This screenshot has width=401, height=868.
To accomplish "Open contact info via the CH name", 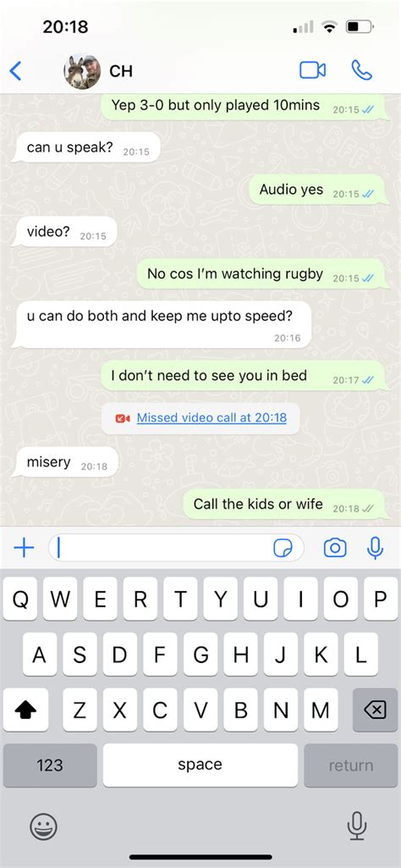I will tap(121, 71).
